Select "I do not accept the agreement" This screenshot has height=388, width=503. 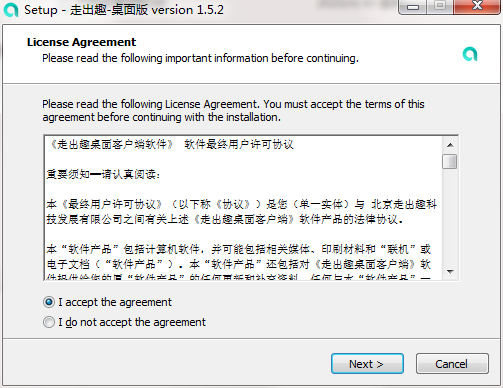point(124,322)
